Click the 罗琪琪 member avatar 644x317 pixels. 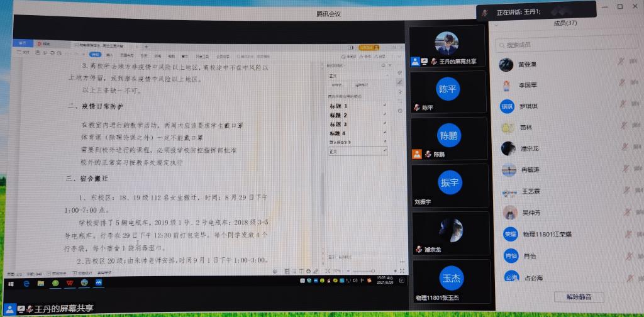click(508, 106)
